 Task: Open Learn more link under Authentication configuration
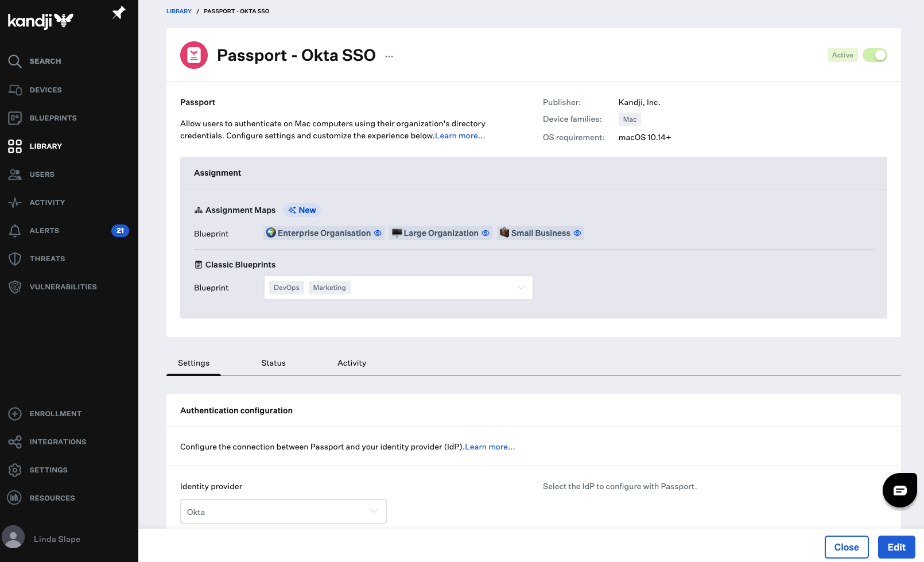(490, 447)
